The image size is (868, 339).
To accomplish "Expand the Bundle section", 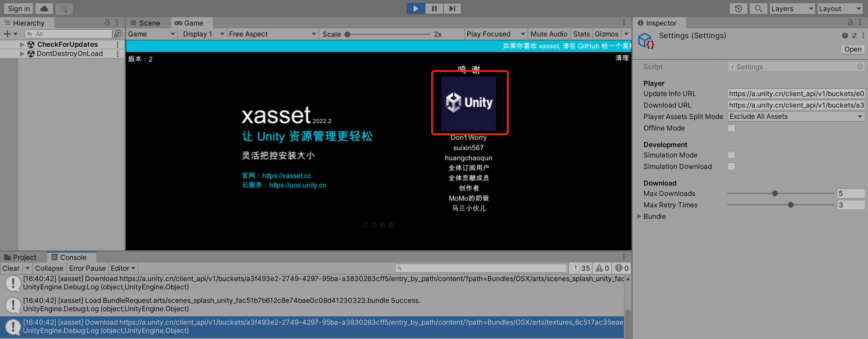I will point(639,216).
